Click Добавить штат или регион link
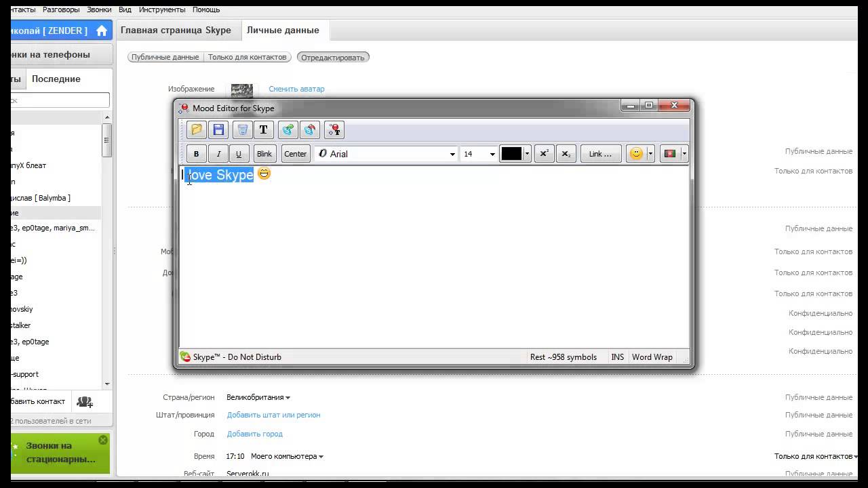Viewport: 868px width, 488px height. pyautogui.click(x=273, y=415)
